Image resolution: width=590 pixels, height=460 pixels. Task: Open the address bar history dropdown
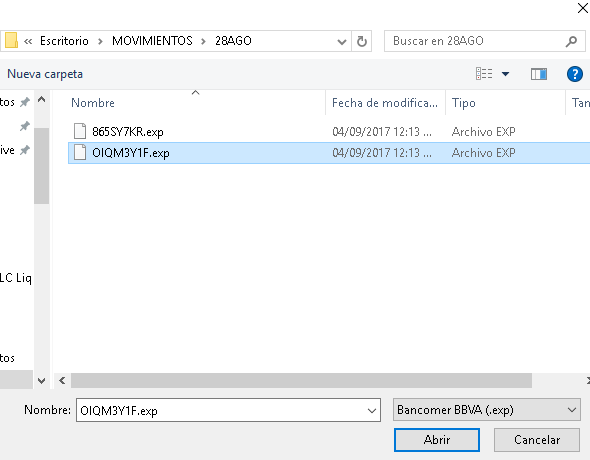click(x=342, y=41)
